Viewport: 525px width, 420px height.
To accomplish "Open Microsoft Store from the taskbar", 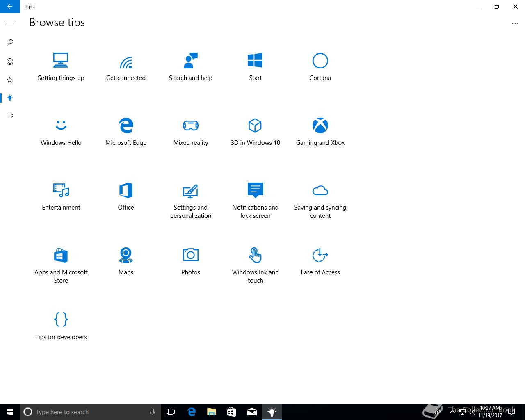I will click(231, 412).
